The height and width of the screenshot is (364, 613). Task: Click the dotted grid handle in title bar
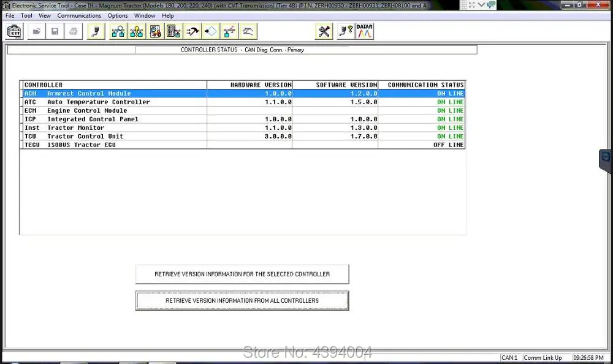(463, 5)
